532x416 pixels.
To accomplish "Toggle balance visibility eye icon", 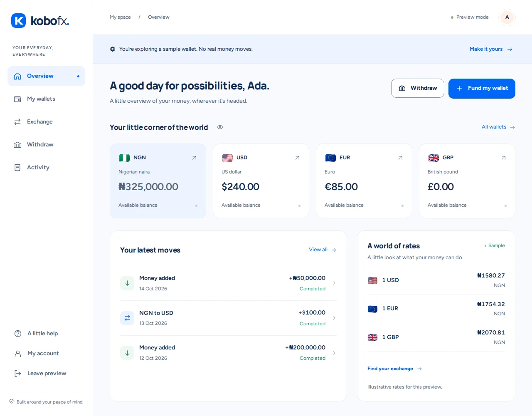I will 220,127.
